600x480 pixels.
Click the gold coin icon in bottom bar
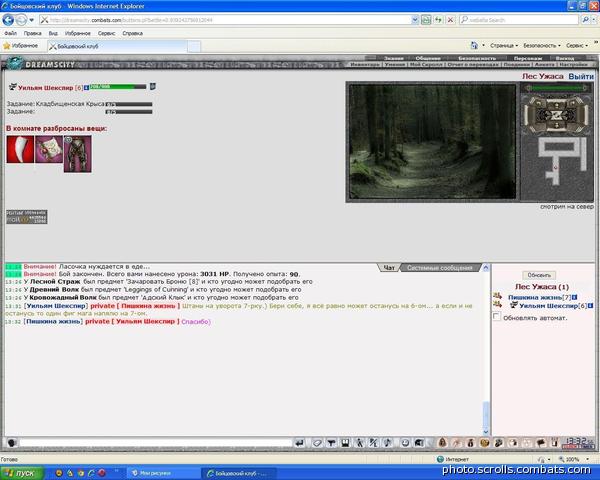coord(484,443)
